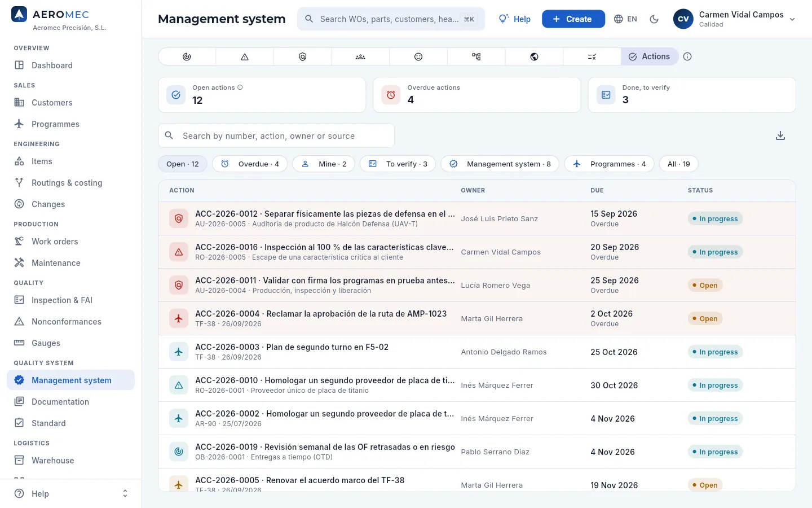Image resolution: width=812 pixels, height=508 pixels.
Task: Open the warning triangle icon tab
Action: (245, 56)
